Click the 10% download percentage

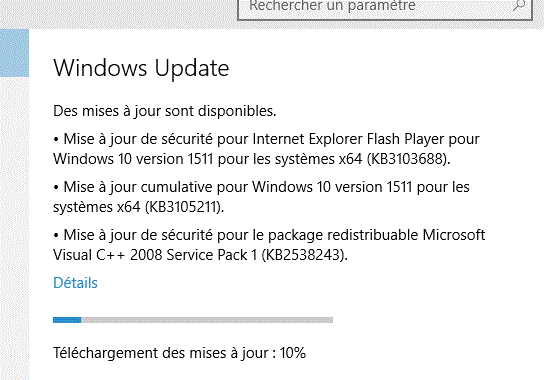coord(293,353)
